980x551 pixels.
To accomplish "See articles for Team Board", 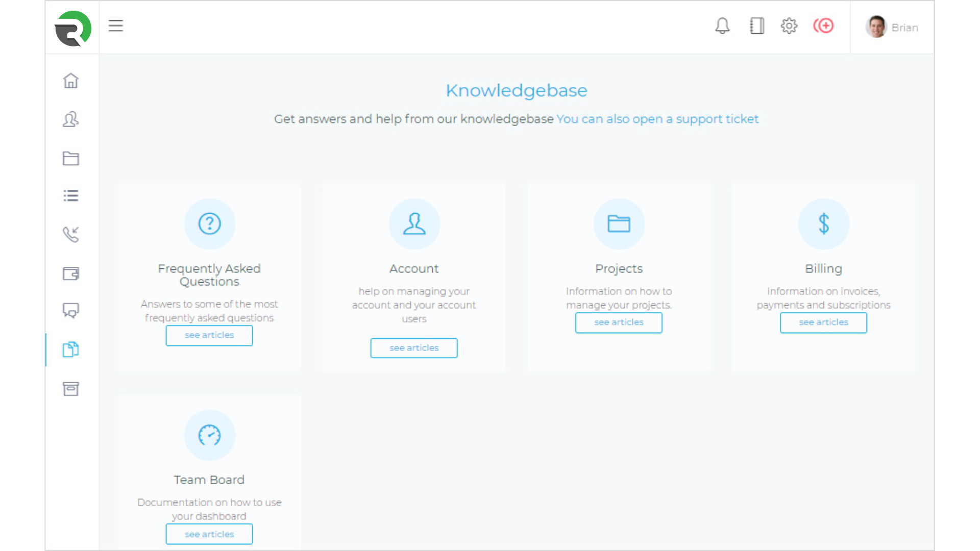I will (x=209, y=534).
